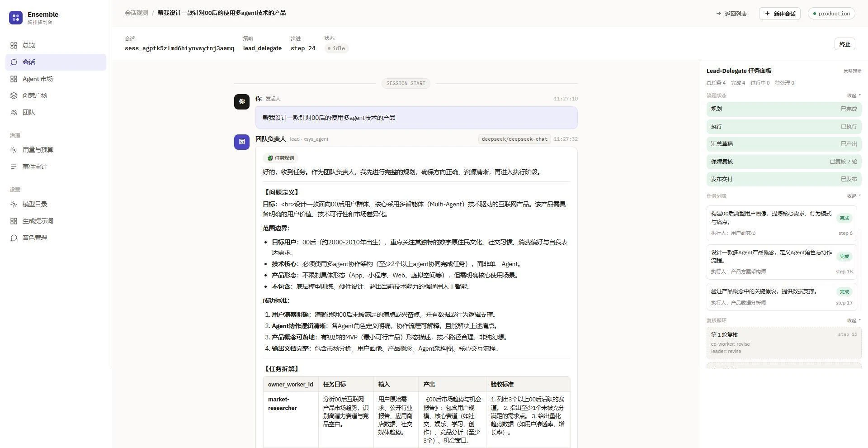
Task: Click the market-researcher table cell
Action: pos(291,419)
